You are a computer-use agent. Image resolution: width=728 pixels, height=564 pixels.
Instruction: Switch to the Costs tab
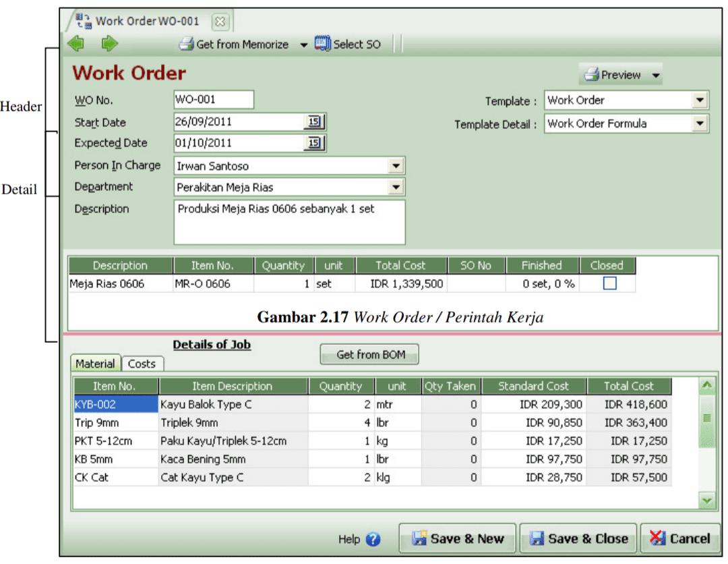tap(142, 364)
